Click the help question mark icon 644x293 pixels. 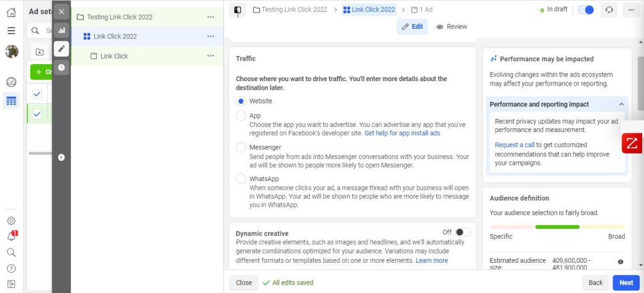point(11,268)
